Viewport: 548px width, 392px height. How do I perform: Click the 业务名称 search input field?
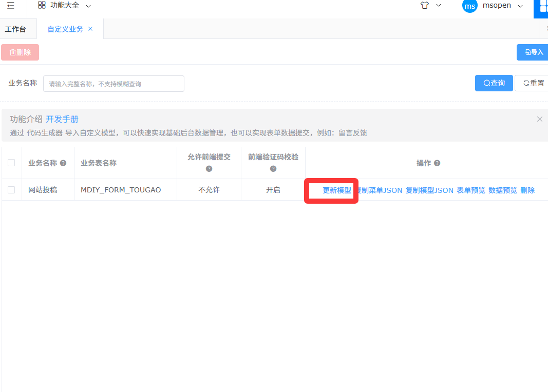(x=114, y=84)
